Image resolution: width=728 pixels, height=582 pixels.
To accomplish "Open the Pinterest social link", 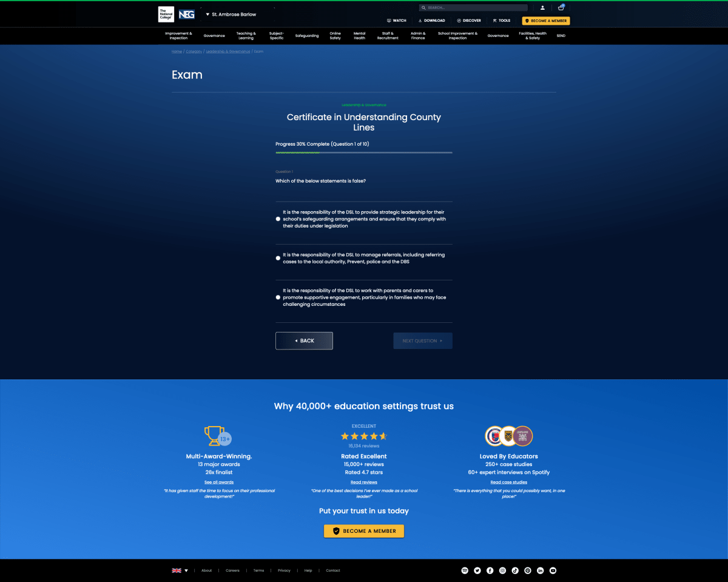I will tap(528, 570).
